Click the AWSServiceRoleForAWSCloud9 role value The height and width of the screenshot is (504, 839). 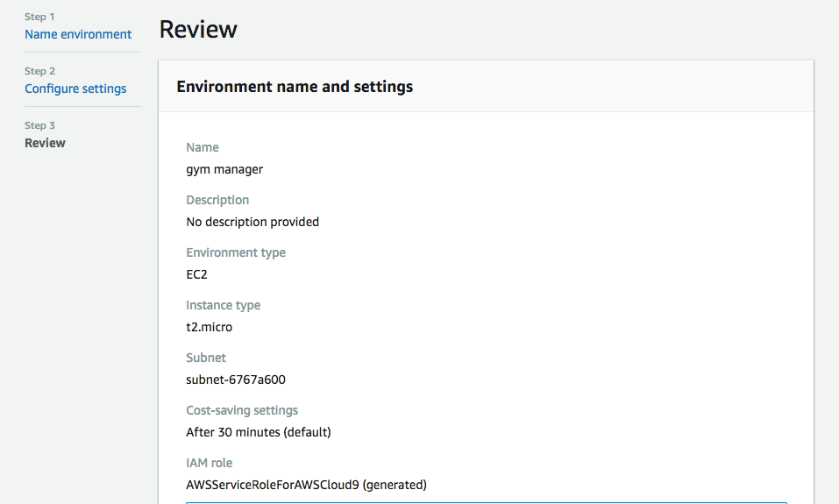[306, 485]
